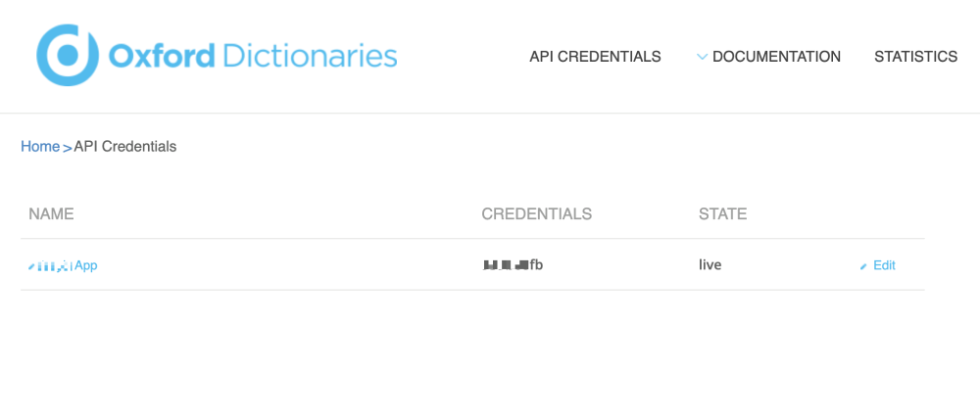The image size is (980, 420).
Task: Click the live state text
Action: coord(710,264)
